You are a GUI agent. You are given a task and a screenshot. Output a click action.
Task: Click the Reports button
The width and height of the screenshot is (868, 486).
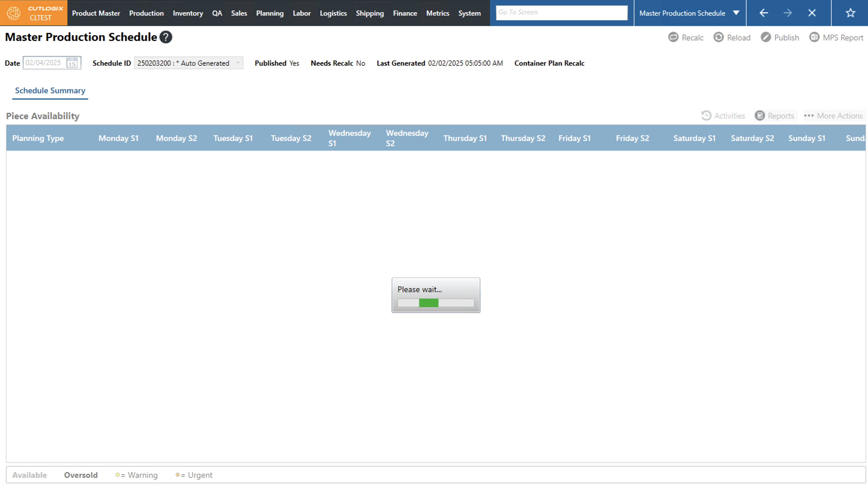click(774, 116)
